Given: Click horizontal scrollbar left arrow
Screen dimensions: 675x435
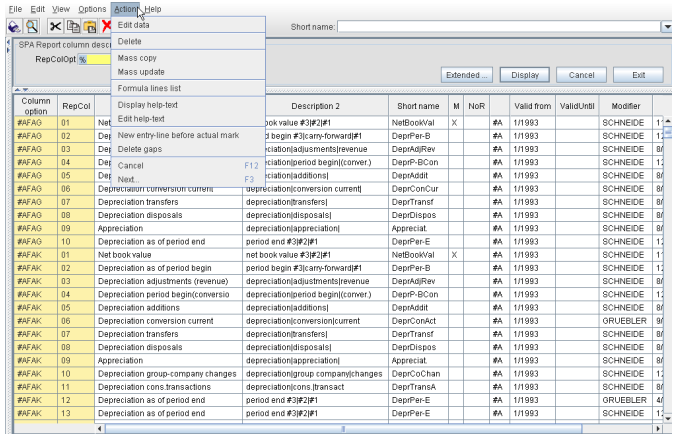Looking at the screenshot, I should [100, 429].
